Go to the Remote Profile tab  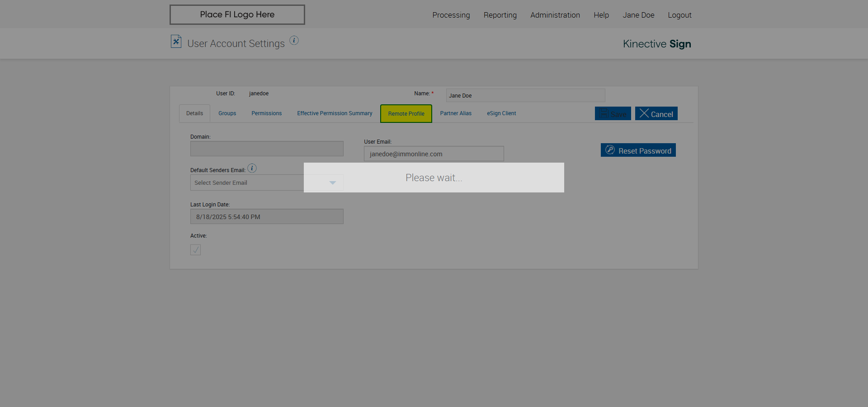406,113
